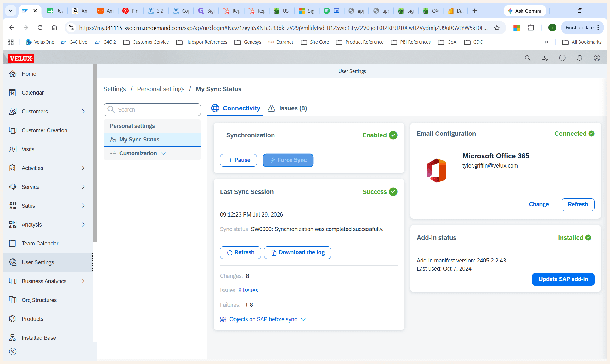610x364 pixels.
Task: Click the search magnifier in SAP header
Action: tap(528, 58)
